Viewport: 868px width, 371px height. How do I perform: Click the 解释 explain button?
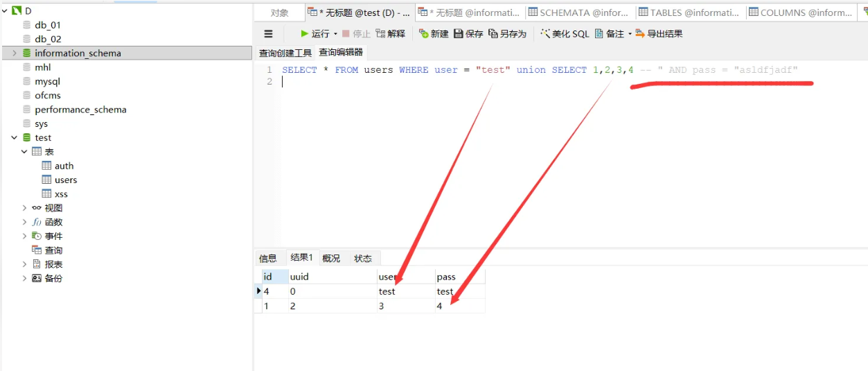391,34
